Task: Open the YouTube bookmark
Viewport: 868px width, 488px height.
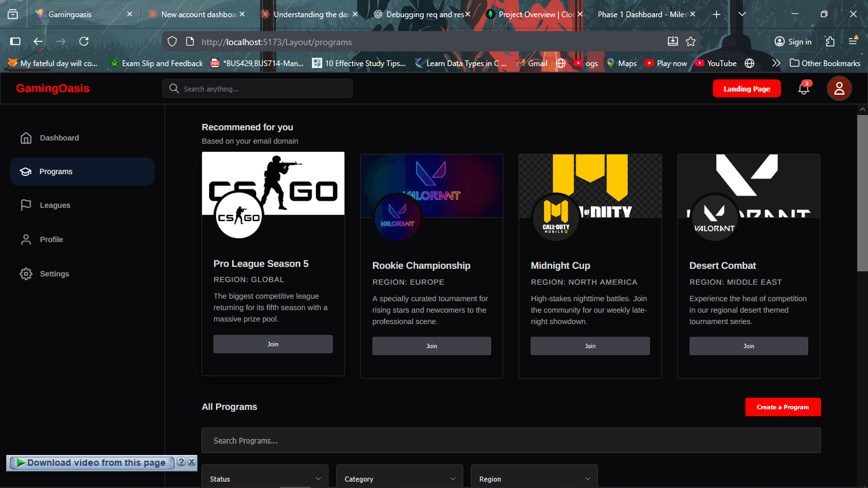Action: point(715,63)
